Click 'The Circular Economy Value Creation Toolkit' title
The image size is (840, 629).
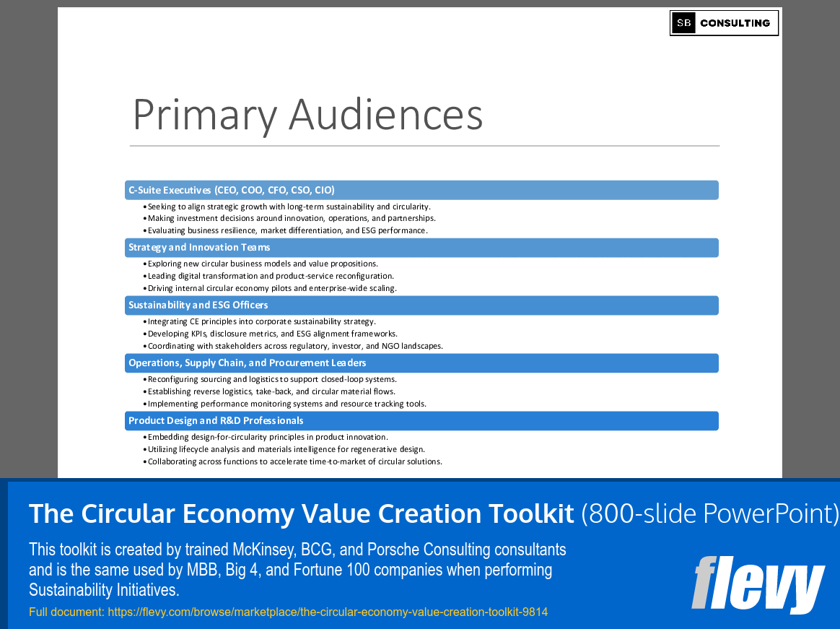301,513
